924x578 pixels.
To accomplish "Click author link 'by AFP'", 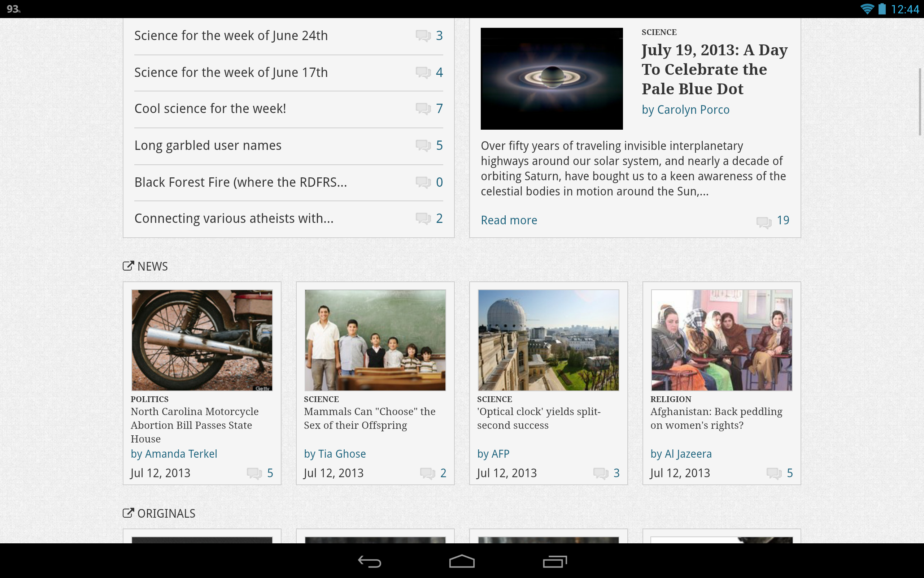I will 493,454.
